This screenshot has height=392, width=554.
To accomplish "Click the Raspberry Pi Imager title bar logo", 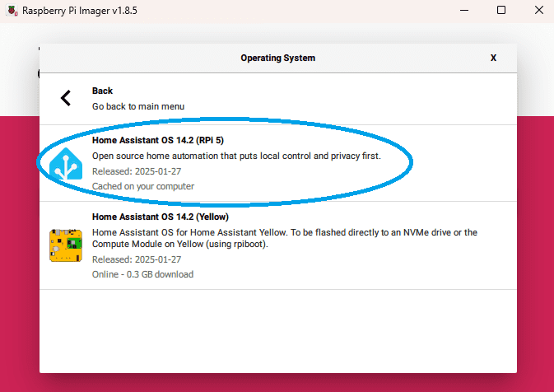I will click(12, 11).
